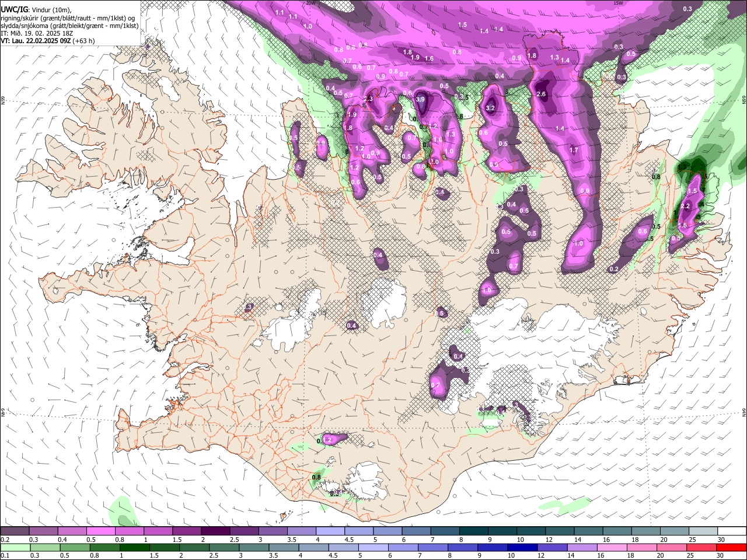The width and height of the screenshot is (747, 560).
Task: Pick the palest green rain swatch starting at 0.1
Action: (15, 547)
